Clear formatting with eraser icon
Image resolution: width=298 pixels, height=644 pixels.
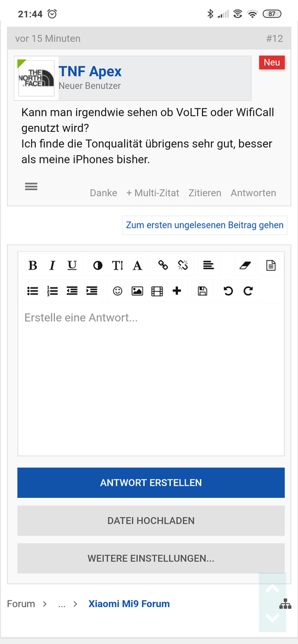coord(245,265)
